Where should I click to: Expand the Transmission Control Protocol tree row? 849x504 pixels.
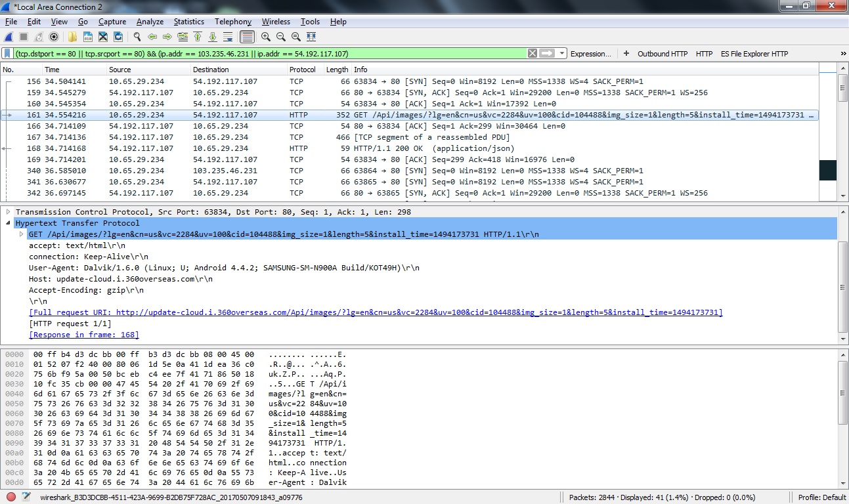[x=9, y=212]
